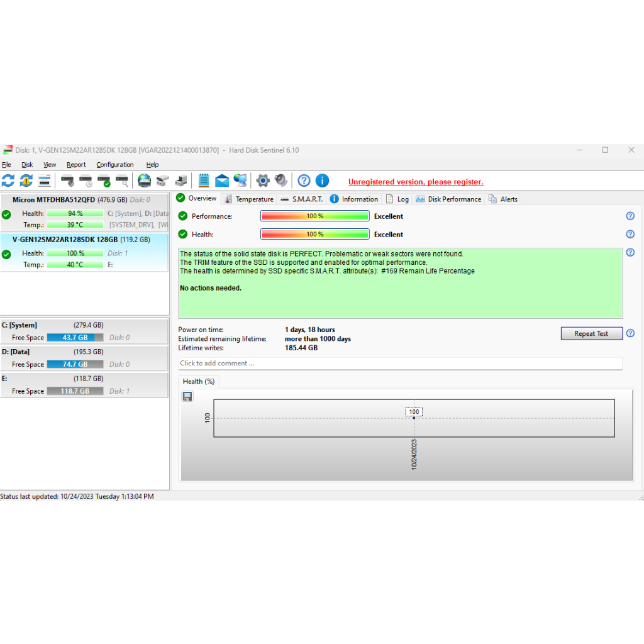Click the 'Unregistered version, please register' link
Image resolution: width=644 pixels, height=644 pixels.
click(416, 182)
